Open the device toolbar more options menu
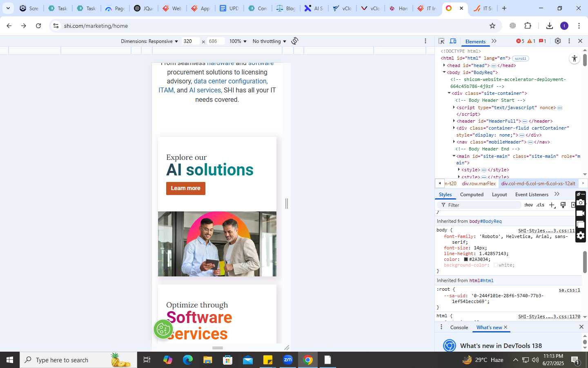This screenshot has height=368, width=588. (x=425, y=41)
